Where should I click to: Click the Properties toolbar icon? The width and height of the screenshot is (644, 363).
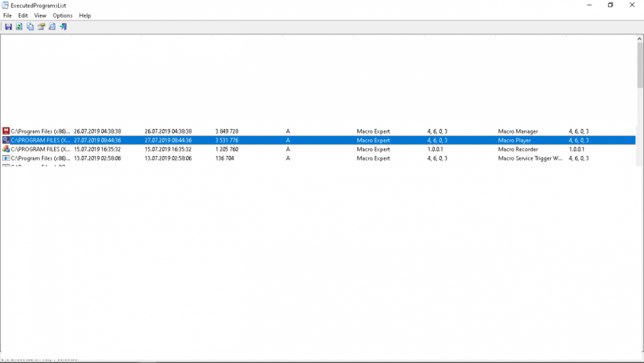(x=41, y=27)
